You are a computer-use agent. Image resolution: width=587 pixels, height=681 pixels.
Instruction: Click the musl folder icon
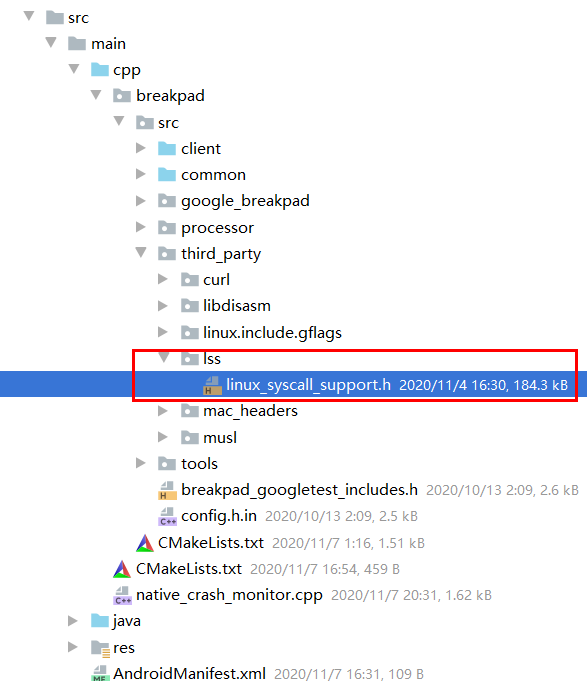[x=190, y=437]
